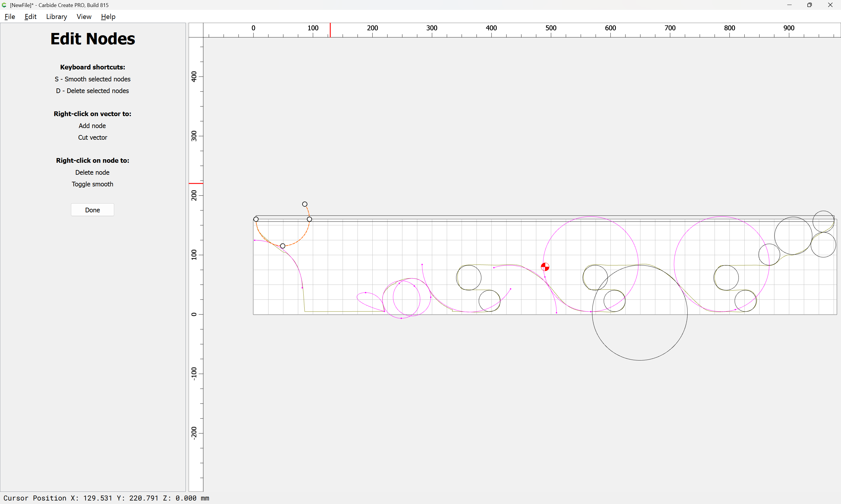Open the Library menu
Screen dimensions: 841x504
pos(56,17)
